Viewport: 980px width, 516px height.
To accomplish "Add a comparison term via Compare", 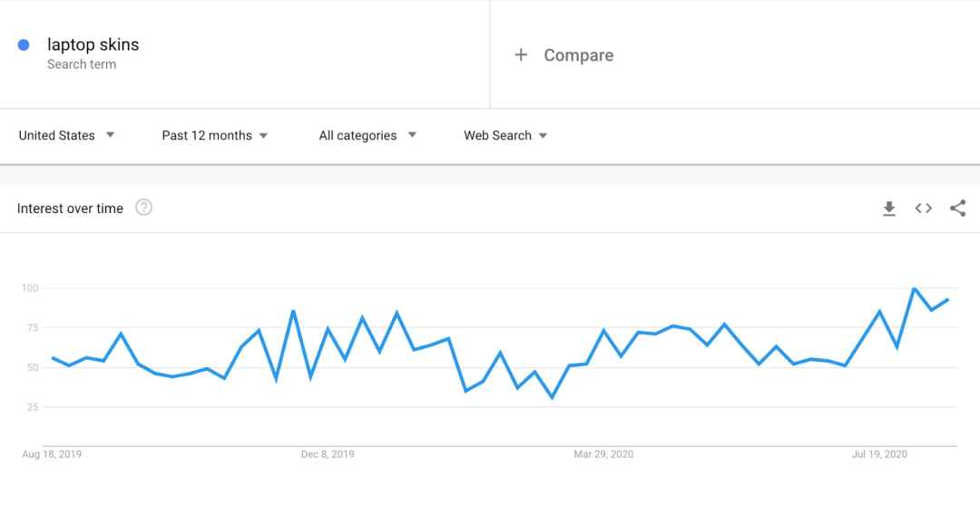I will (578, 55).
